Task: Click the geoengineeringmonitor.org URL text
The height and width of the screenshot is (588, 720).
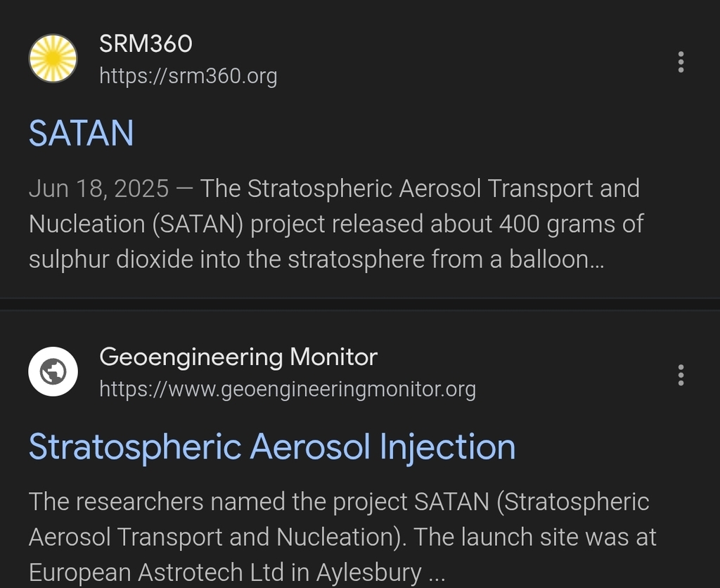Action: point(287,388)
